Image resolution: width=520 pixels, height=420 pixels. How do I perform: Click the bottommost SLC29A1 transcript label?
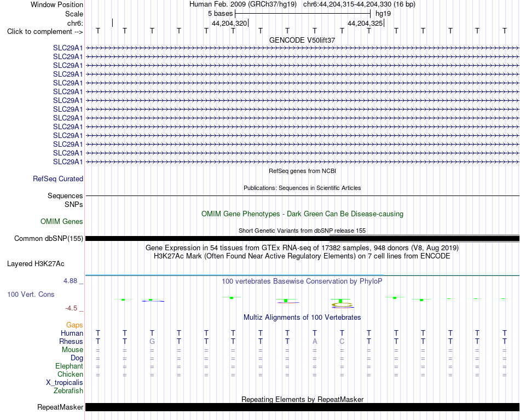68,162
